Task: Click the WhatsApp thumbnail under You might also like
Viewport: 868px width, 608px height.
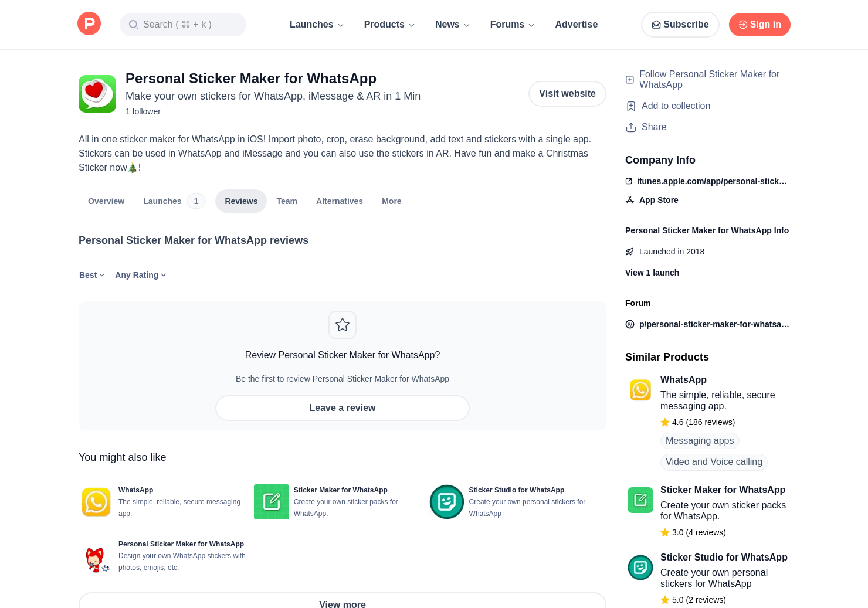Action: tap(96, 502)
